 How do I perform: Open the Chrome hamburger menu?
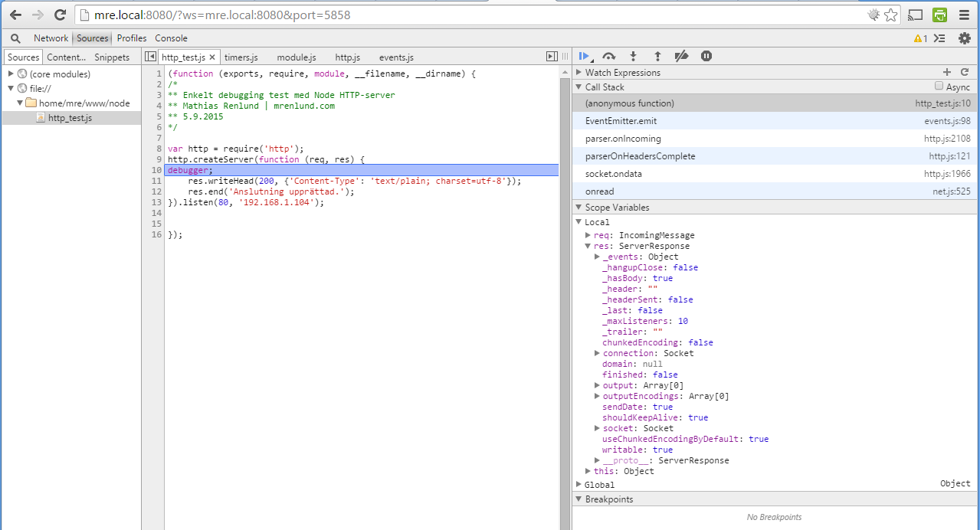click(964, 15)
